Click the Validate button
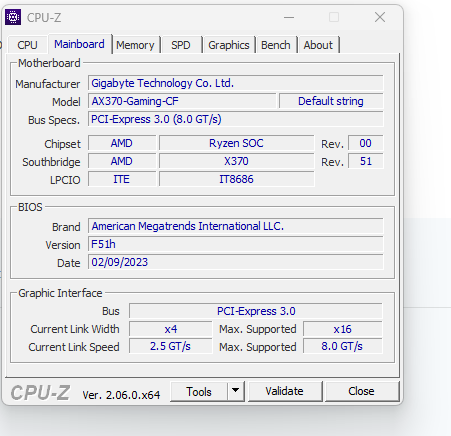This screenshot has height=436, width=451. pyautogui.click(x=285, y=391)
